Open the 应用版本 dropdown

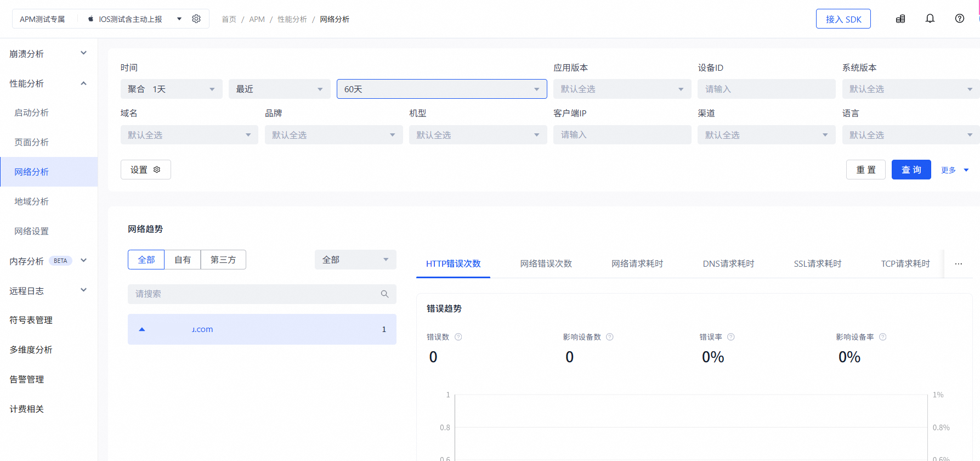[x=622, y=89]
